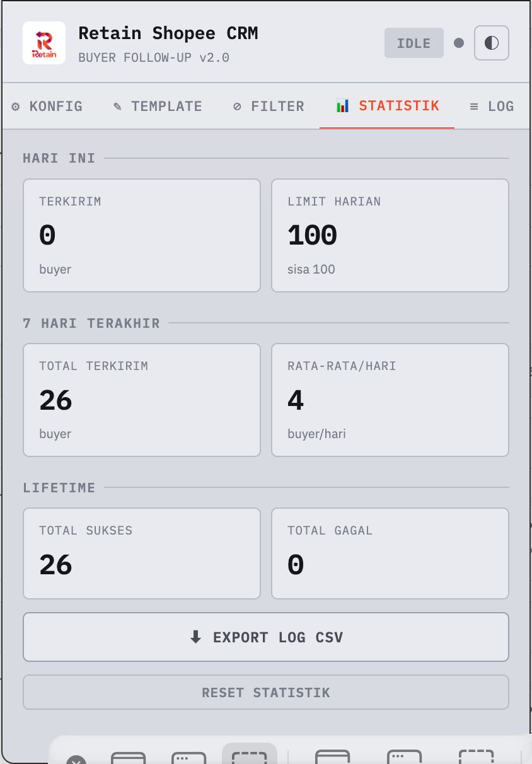Close the screenshot toolbar with X icon
This screenshot has height=764, width=532.
(76, 760)
